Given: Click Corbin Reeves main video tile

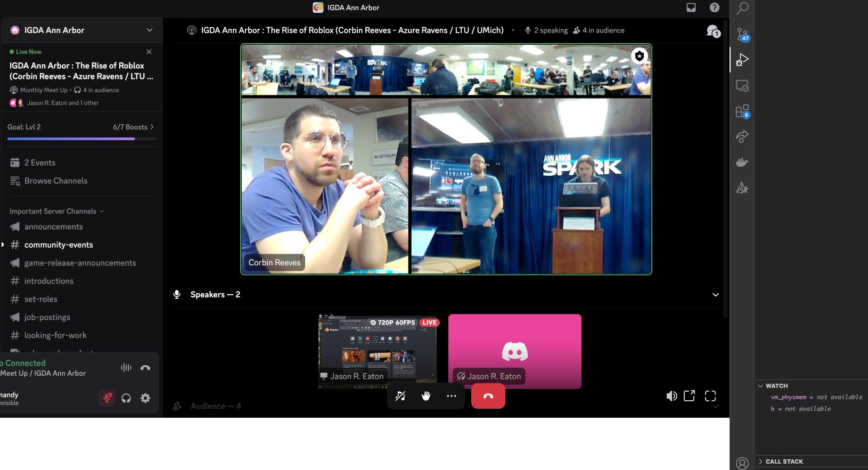Looking at the screenshot, I should point(446,159).
